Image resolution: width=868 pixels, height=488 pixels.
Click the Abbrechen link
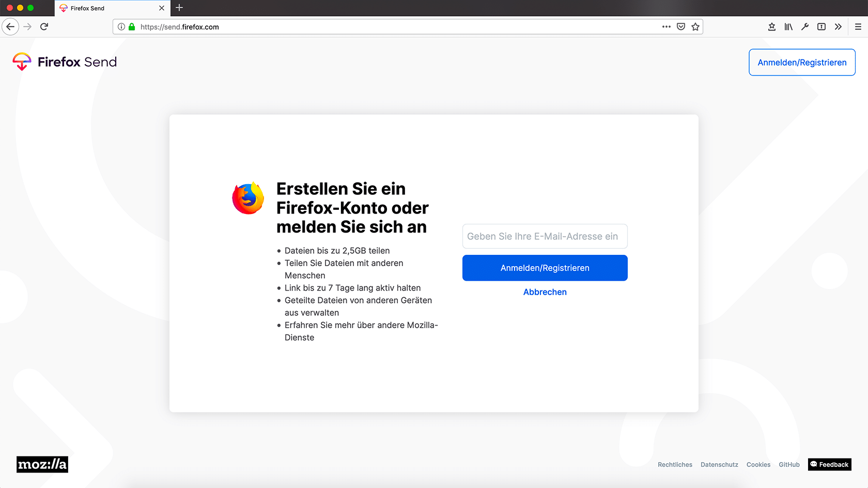tap(545, 292)
